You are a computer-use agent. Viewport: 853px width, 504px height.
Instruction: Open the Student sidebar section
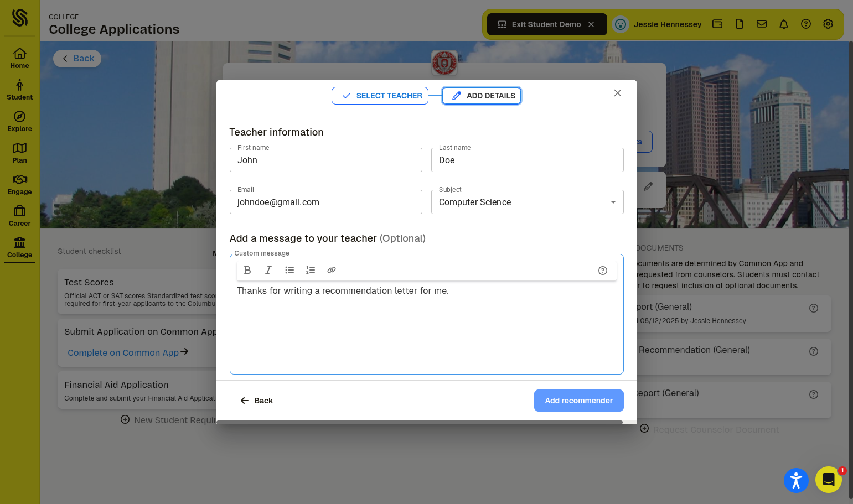[19, 90]
